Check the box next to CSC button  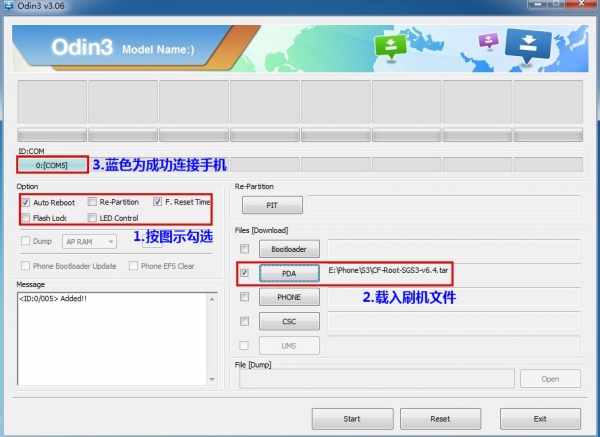244,321
